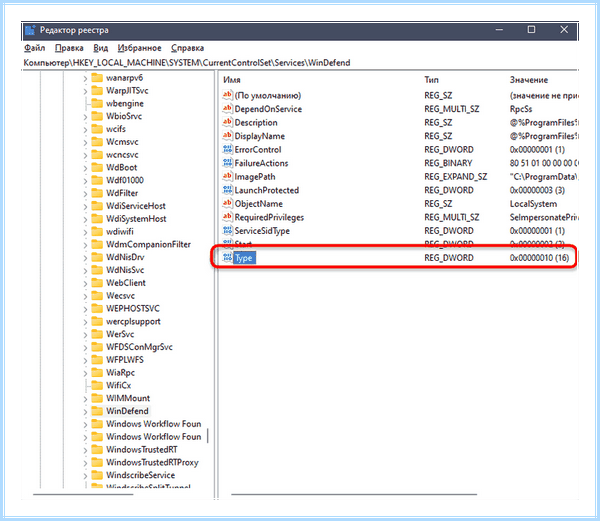Expand the WinDefend key chevron
The width and height of the screenshot is (600, 521).
point(85,412)
